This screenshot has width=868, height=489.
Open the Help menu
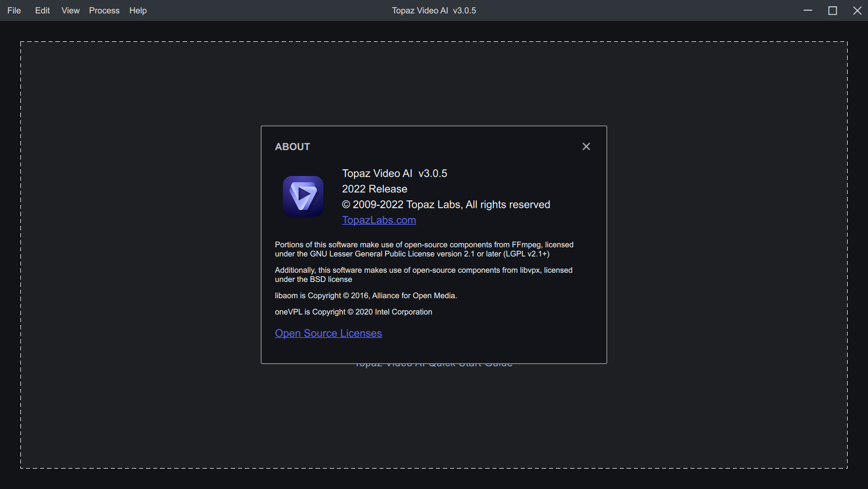pyautogui.click(x=138, y=11)
